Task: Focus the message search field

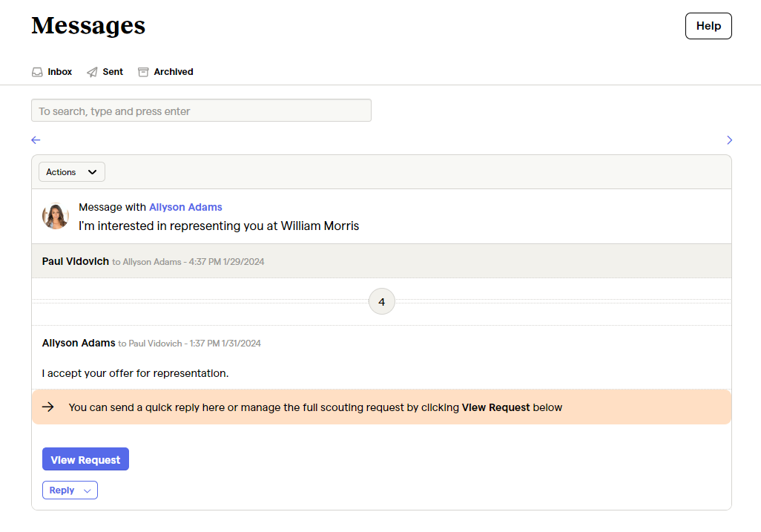Action: click(202, 111)
